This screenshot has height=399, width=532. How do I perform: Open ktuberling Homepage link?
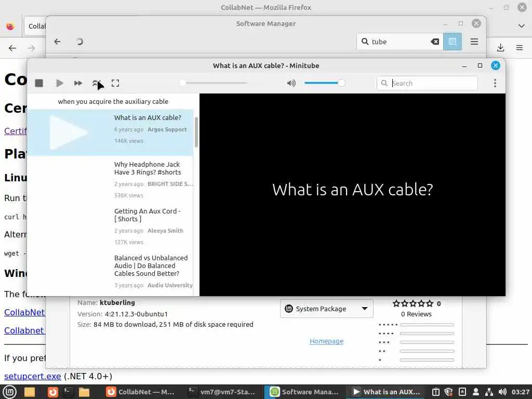click(x=326, y=341)
